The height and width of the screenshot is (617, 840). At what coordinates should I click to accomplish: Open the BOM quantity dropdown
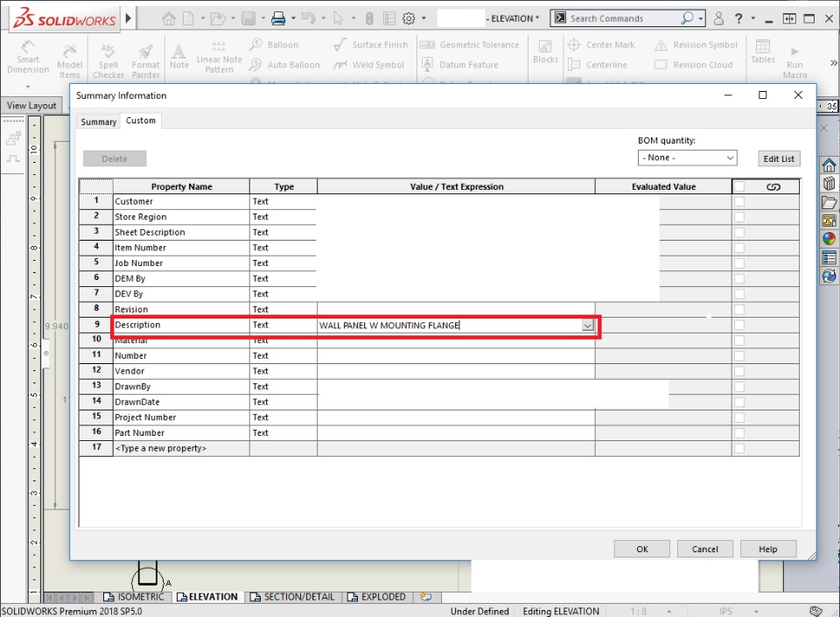click(x=688, y=158)
